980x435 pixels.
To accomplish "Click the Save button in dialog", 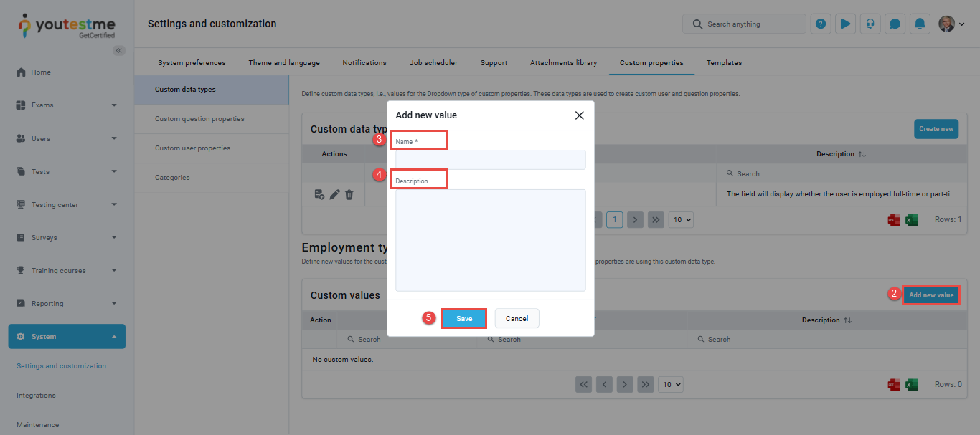I will tap(464, 318).
